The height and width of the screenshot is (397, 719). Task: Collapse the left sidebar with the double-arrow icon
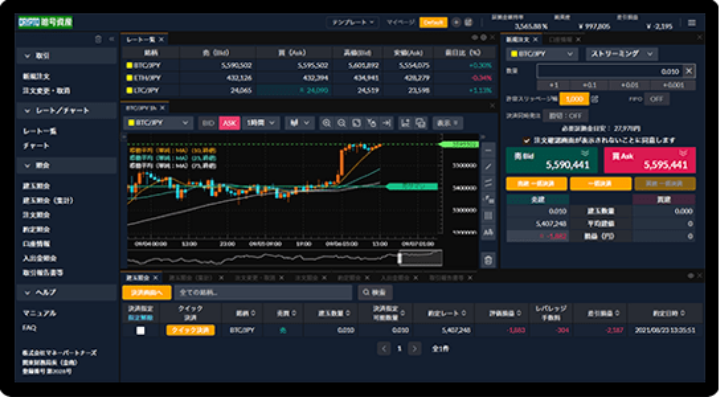111,39
